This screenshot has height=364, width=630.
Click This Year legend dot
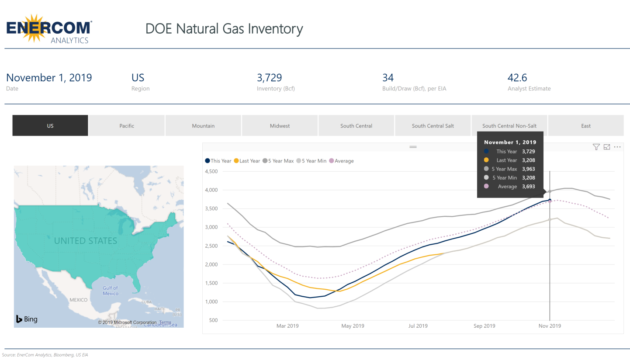click(x=208, y=161)
